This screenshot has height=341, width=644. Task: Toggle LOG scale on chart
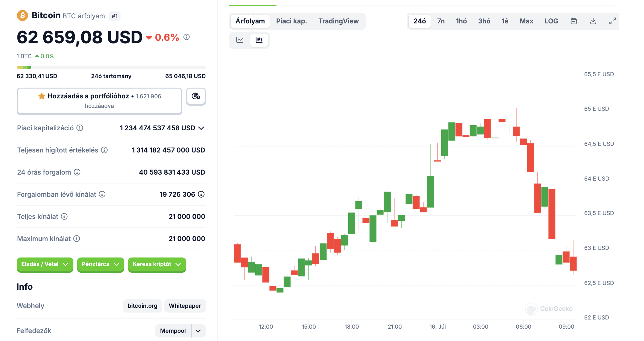pyautogui.click(x=551, y=21)
